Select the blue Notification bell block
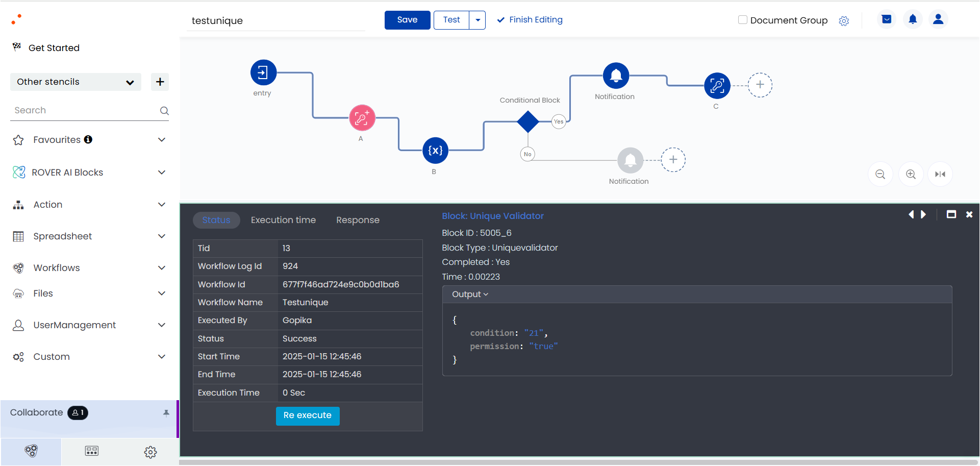980x466 pixels. click(616, 76)
